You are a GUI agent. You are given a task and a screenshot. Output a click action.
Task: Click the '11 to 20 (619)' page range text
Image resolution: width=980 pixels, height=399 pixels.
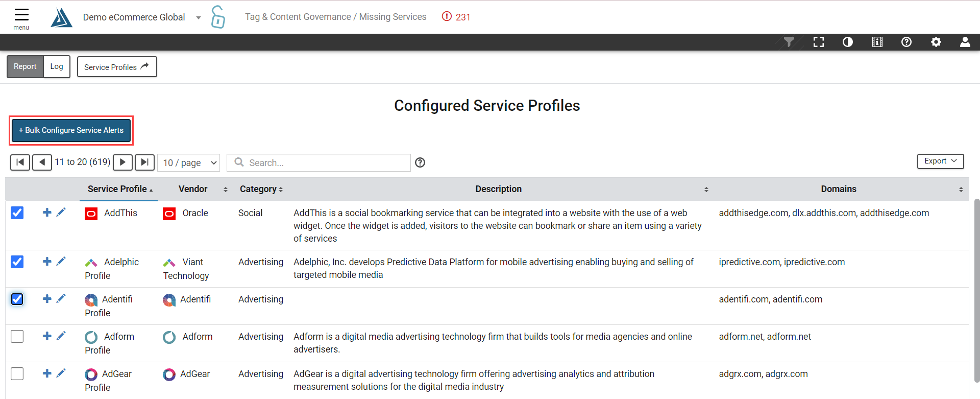(82, 162)
